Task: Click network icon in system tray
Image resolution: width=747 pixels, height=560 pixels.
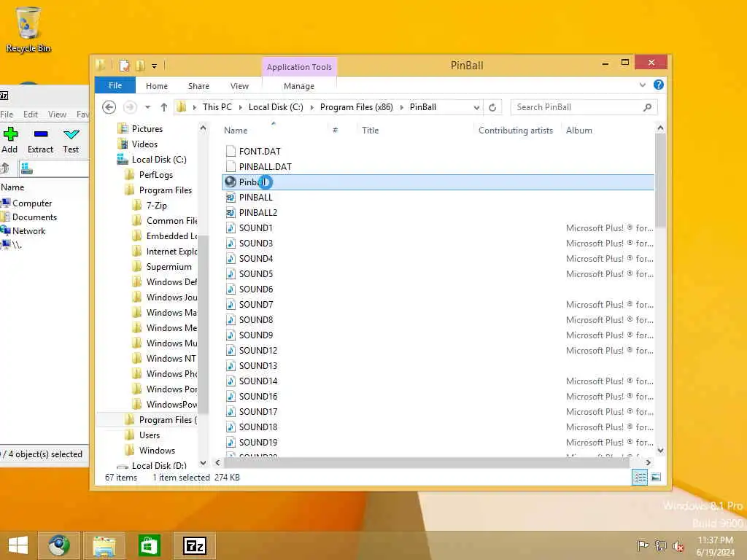Action: point(660,545)
